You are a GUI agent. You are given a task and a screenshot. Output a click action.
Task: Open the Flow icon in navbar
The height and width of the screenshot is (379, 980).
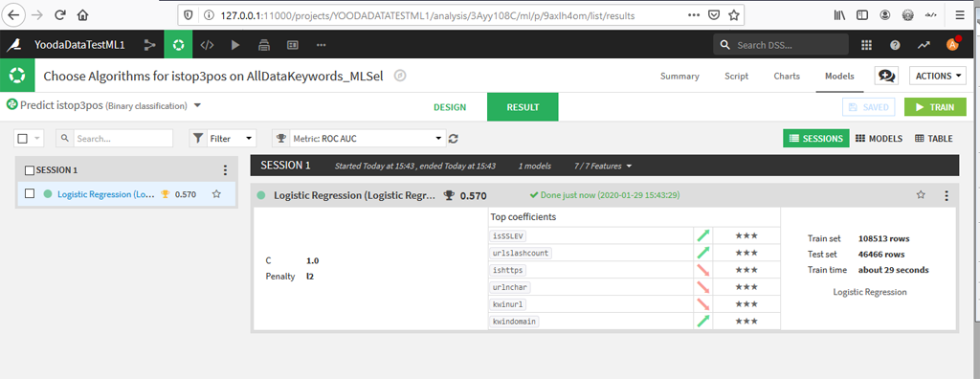pyautogui.click(x=149, y=44)
